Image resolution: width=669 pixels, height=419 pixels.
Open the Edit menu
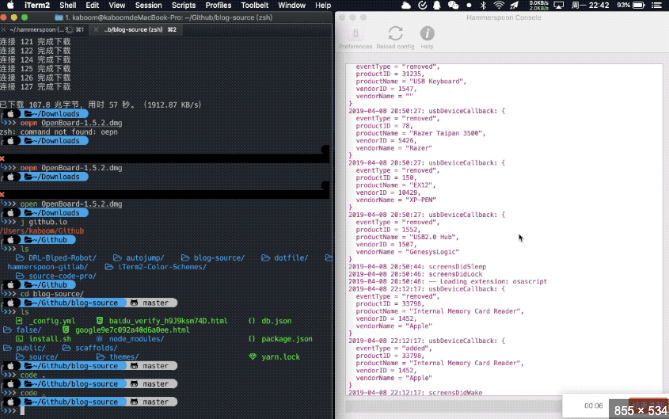pos(92,5)
